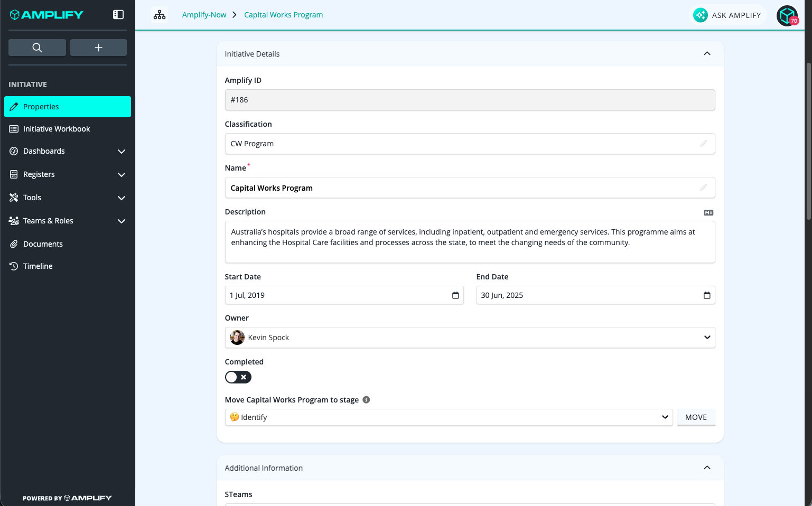
Task: Open Timeline in the sidebar
Action: (x=68, y=266)
